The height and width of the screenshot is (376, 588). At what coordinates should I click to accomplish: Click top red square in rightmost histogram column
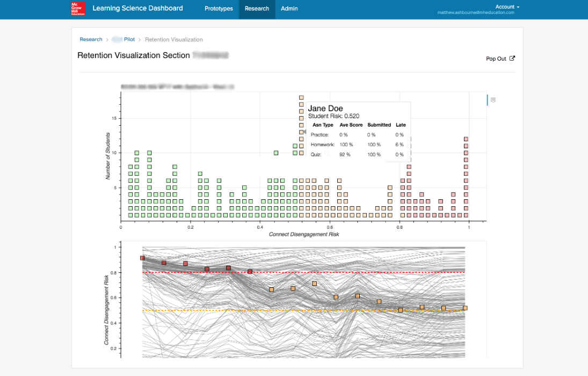466,139
